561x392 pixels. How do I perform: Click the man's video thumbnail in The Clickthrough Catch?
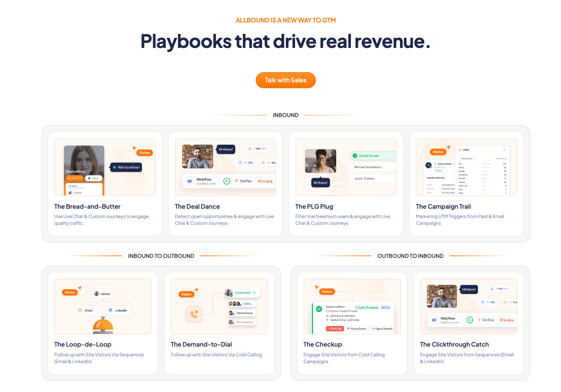click(442, 296)
